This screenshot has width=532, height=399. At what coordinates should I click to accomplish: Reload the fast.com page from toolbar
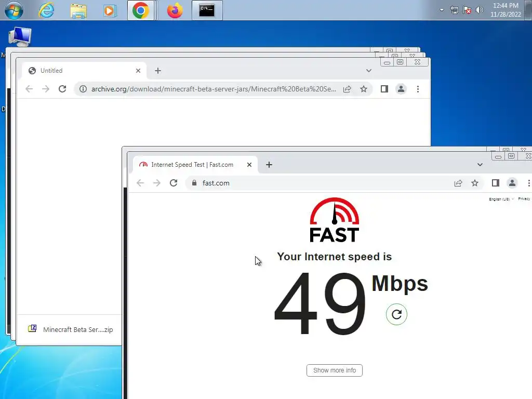(x=174, y=183)
